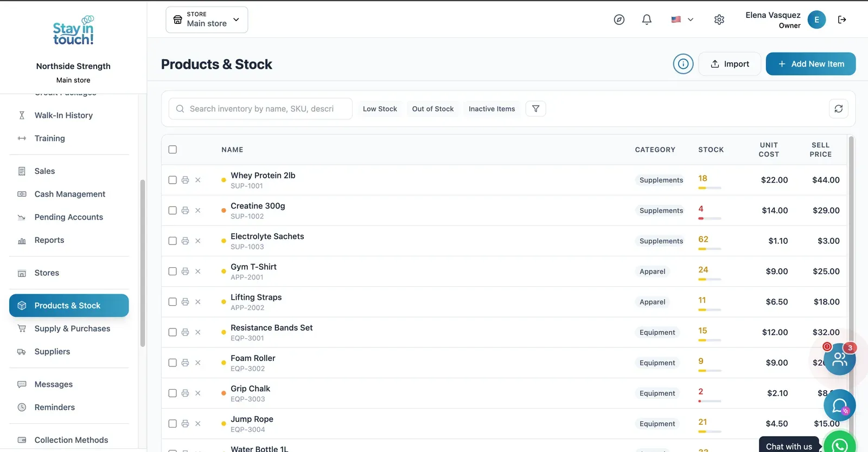The width and height of the screenshot is (868, 452).
Task: Click the Grip Chalk stock level bar
Action: [710, 401]
